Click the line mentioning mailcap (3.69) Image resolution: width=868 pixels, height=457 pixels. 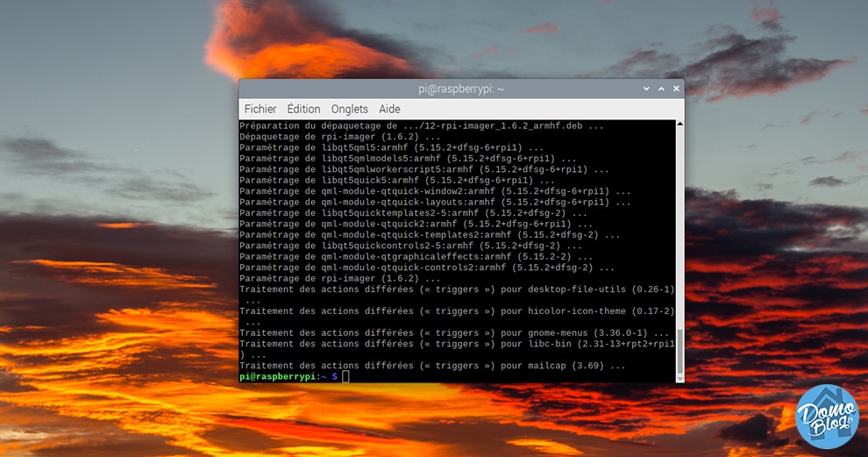[432, 366]
